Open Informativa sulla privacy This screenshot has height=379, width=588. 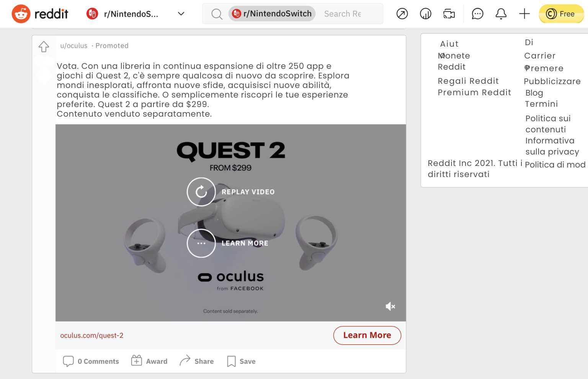point(550,146)
